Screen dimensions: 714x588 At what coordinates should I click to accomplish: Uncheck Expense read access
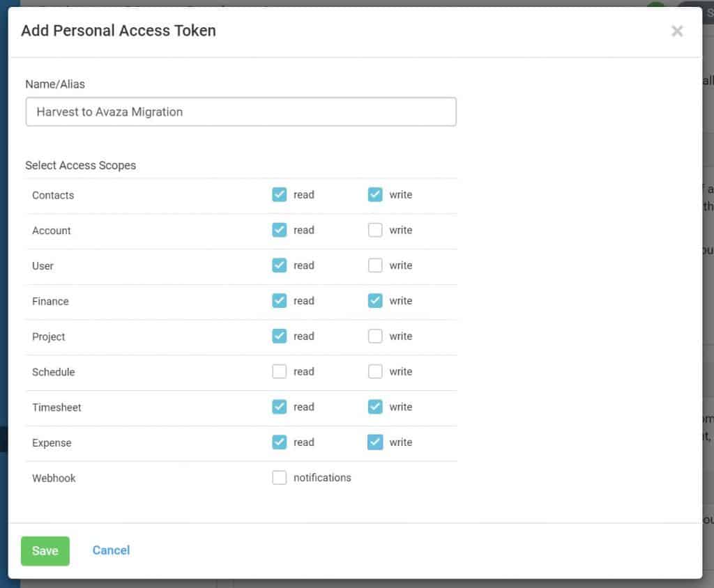(x=279, y=442)
